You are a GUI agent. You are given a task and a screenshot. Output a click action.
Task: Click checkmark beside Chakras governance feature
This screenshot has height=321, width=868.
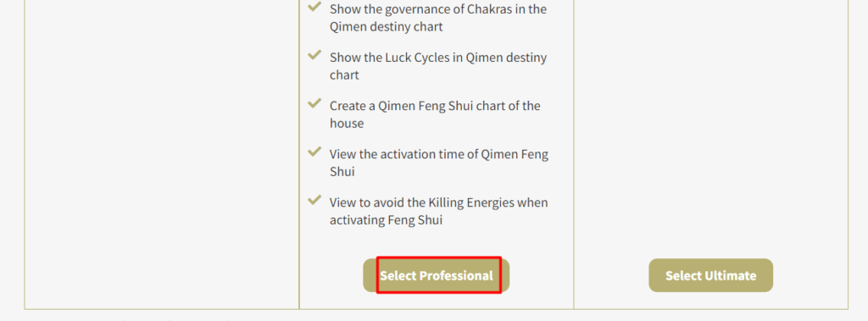pyautogui.click(x=314, y=7)
